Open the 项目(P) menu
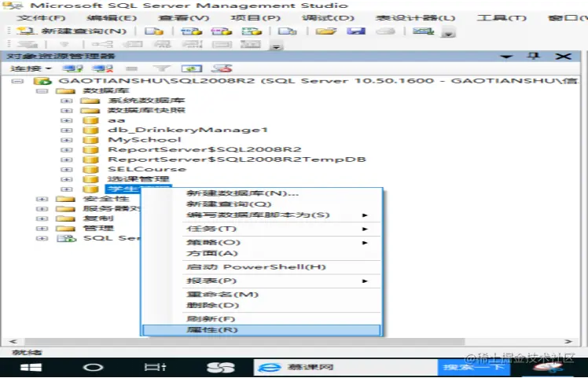 (x=255, y=18)
